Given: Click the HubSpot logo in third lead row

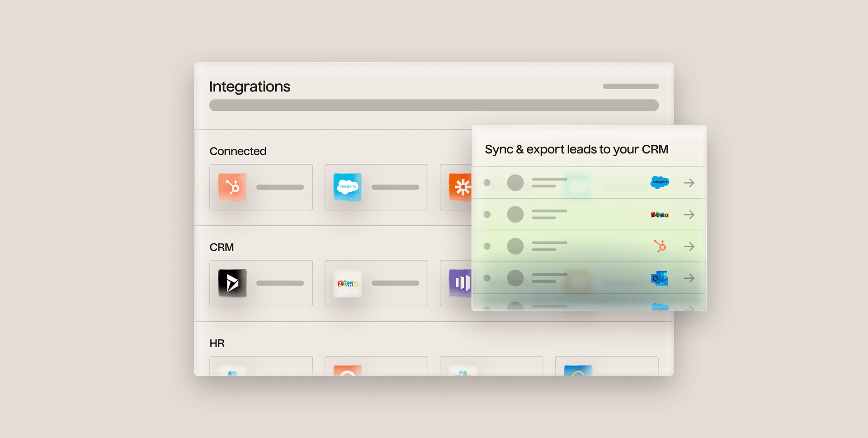Looking at the screenshot, I should click(x=660, y=246).
